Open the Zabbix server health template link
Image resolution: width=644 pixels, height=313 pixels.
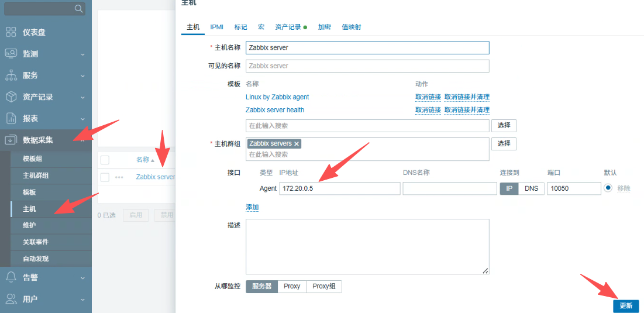(x=275, y=110)
